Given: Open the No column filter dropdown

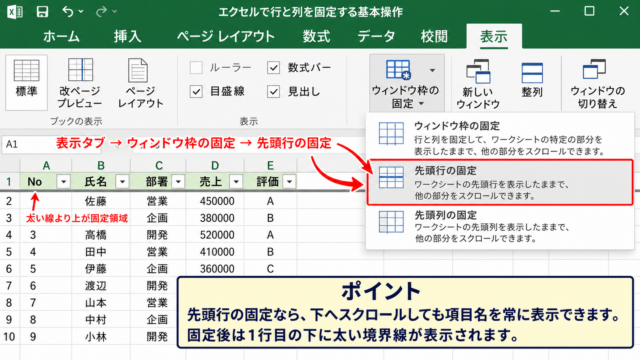Looking at the screenshot, I should (64, 182).
